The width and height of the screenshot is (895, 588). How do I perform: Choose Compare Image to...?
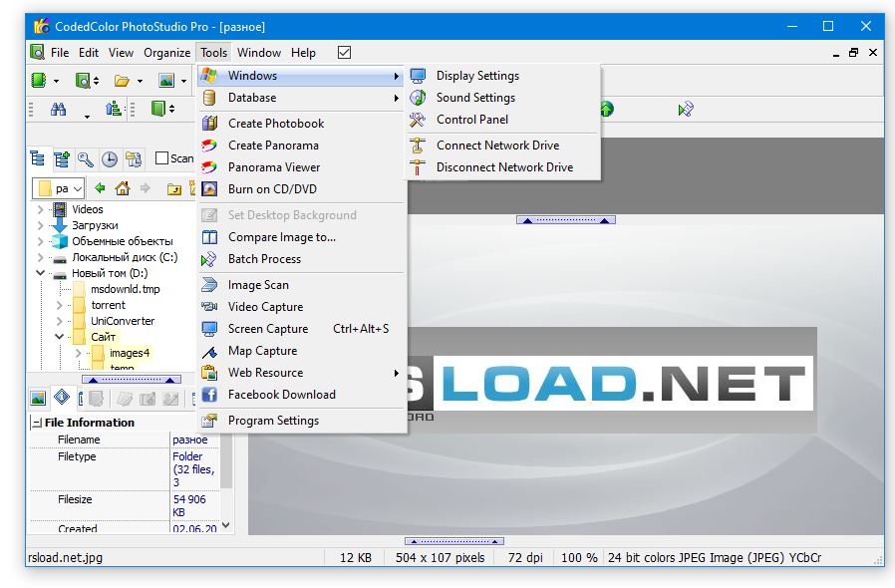coord(301,237)
